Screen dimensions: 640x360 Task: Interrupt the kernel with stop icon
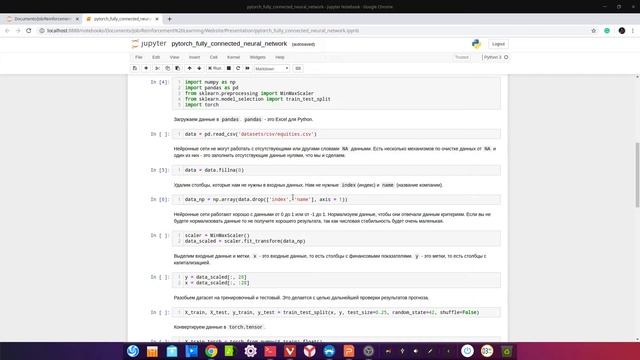[x=229, y=69]
